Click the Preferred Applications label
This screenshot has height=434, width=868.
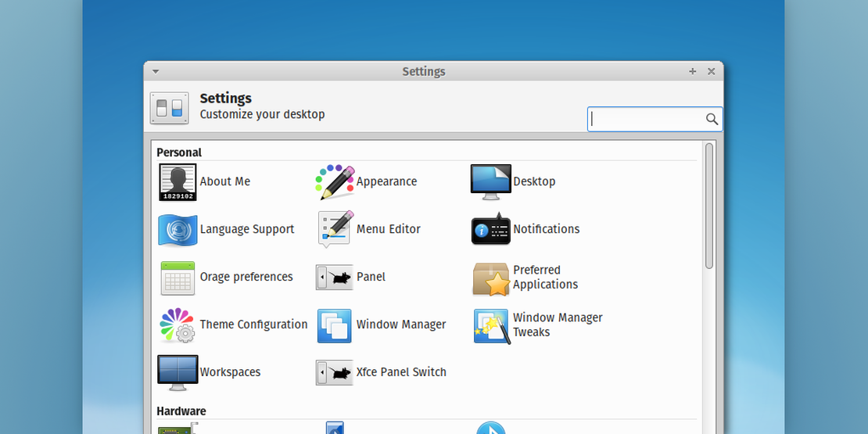pyautogui.click(x=545, y=278)
